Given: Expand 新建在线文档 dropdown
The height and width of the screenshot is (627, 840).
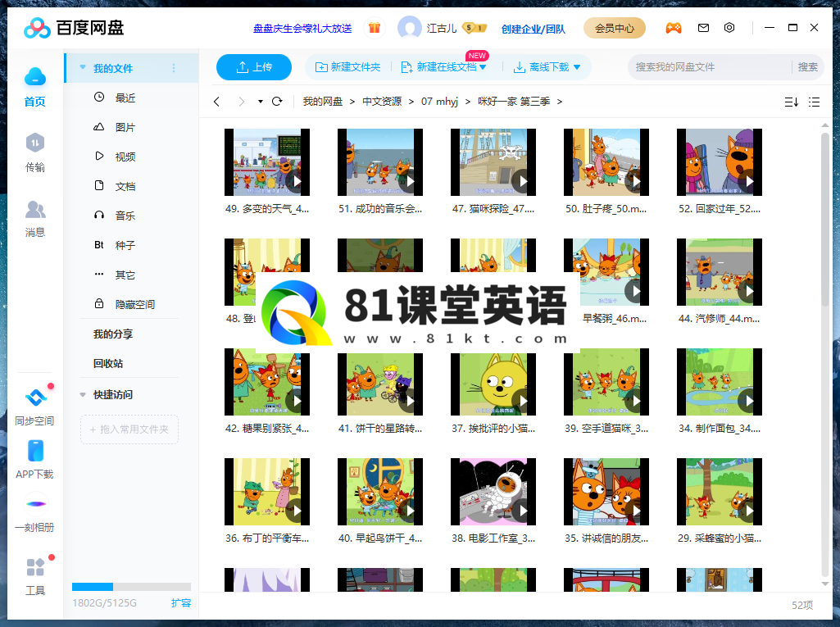Looking at the screenshot, I should 483,67.
